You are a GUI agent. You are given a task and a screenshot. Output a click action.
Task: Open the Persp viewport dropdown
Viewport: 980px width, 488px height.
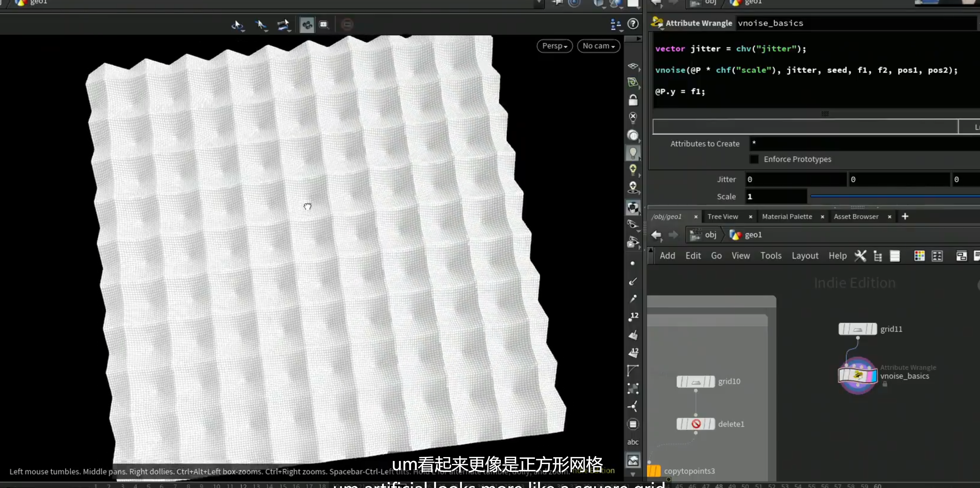555,46
